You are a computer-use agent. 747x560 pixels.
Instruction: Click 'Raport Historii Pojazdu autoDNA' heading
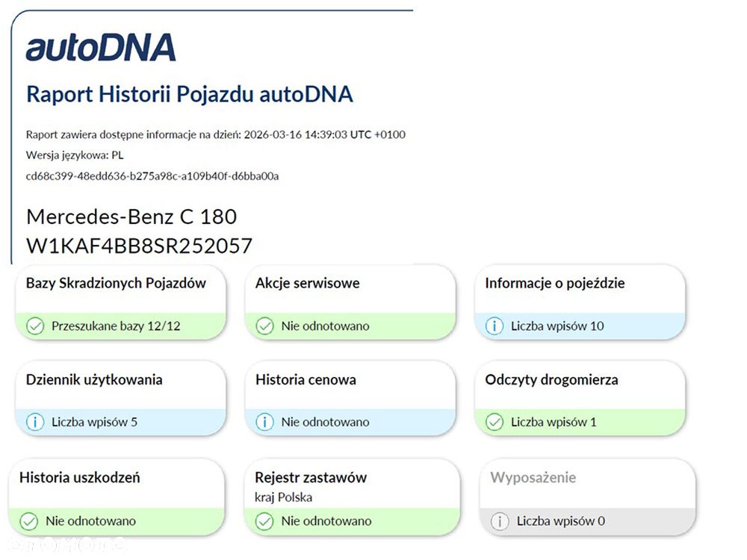[x=190, y=94]
